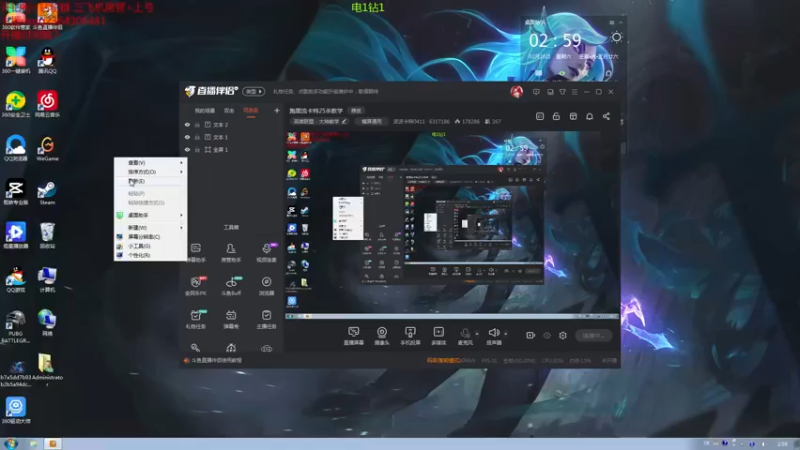
Task: Open the share icon at top right
Action: (606, 116)
